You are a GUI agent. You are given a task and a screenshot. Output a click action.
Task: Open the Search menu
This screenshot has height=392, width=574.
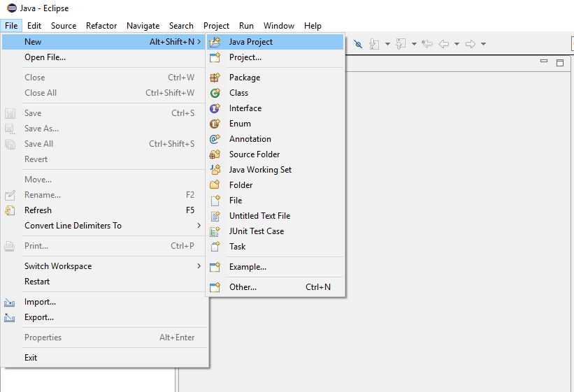(x=181, y=26)
